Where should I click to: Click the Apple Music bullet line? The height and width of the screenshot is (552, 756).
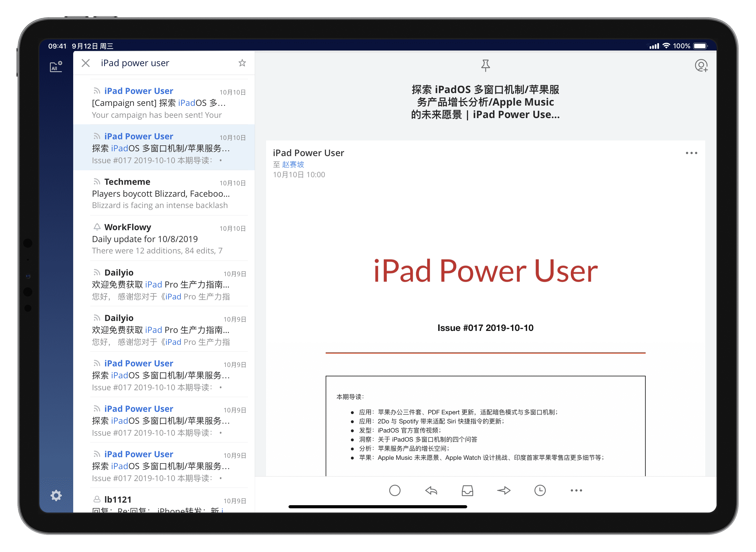point(481,457)
